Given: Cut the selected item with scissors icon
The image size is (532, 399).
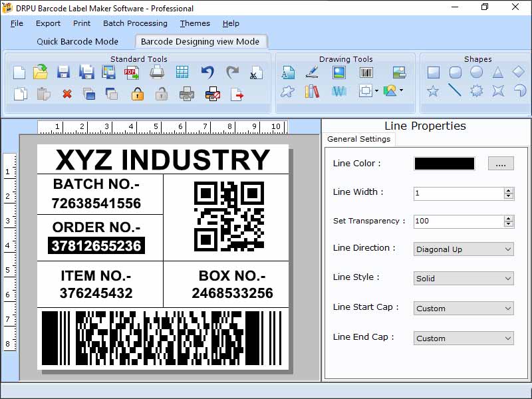Looking at the screenshot, I should [x=256, y=72].
